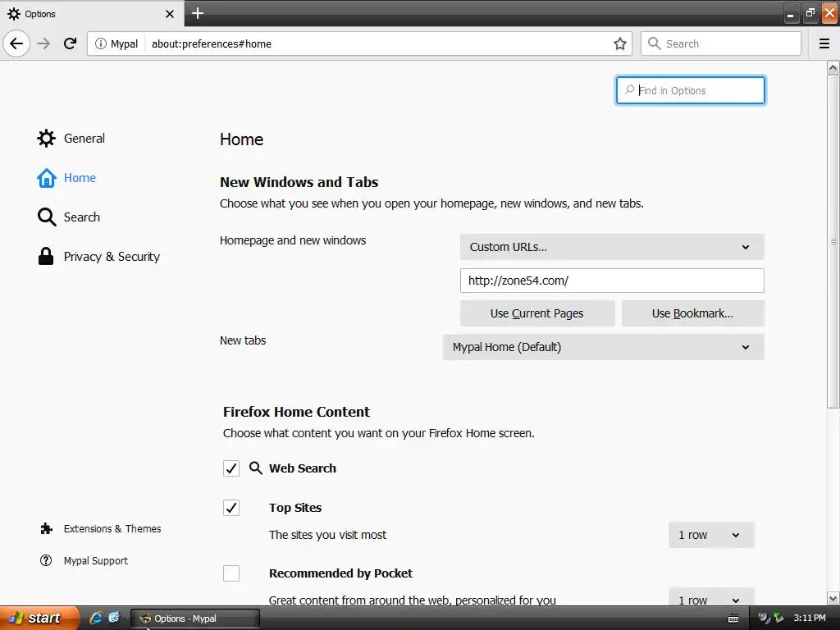
Task: Close the Options tab
Action: click(169, 14)
